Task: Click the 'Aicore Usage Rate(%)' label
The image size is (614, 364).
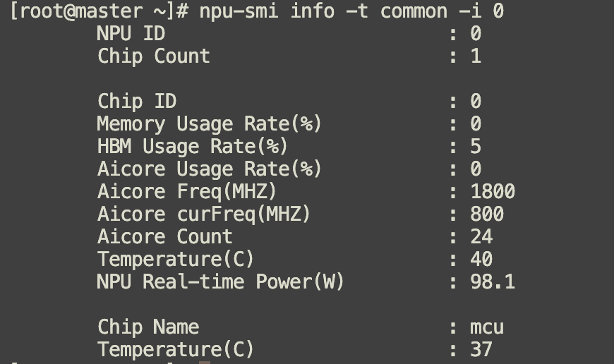Action: point(209,169)
